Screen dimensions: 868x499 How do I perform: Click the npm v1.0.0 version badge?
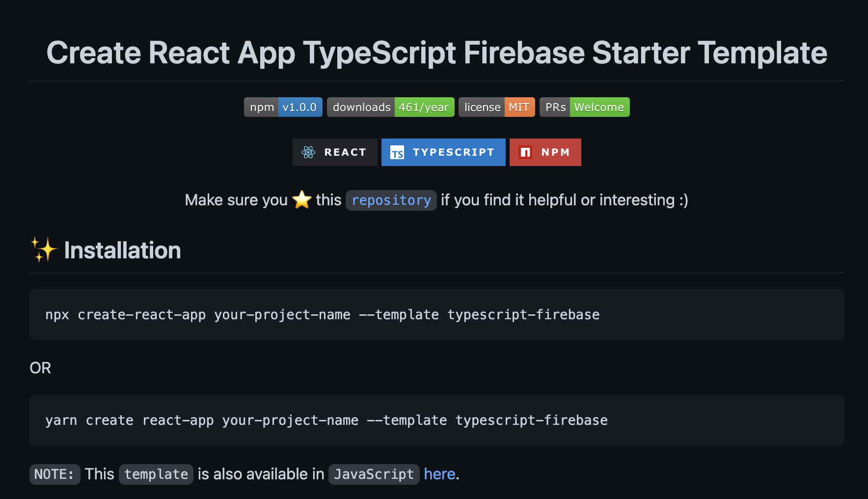(x=283, y=107)
